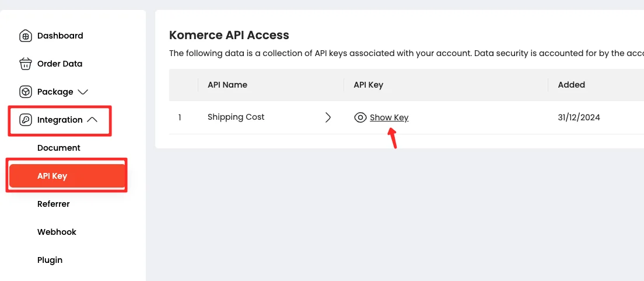Click the Shipping Cost row name
The image size is (644, 281).
pyautogui.click(x=236, y=117)
